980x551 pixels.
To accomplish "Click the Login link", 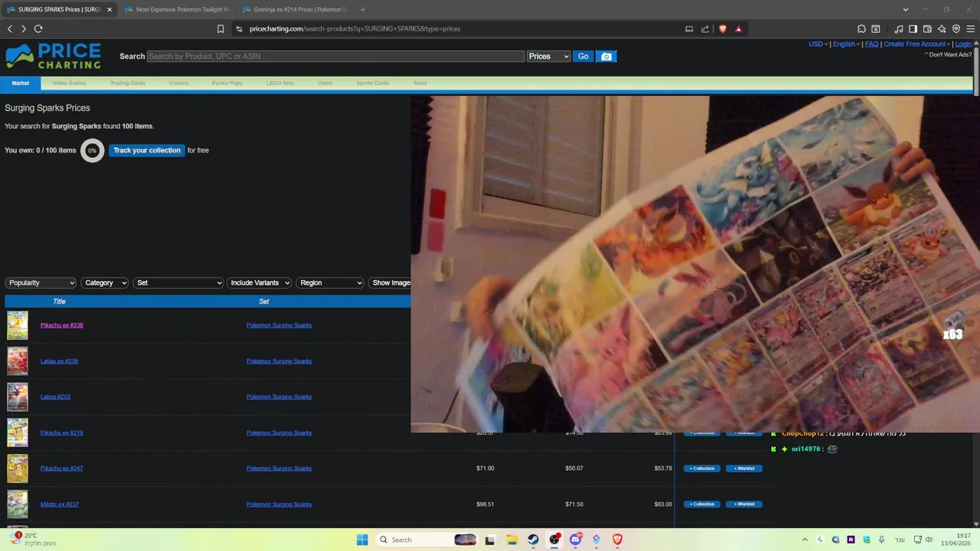I will coord(963,44).
